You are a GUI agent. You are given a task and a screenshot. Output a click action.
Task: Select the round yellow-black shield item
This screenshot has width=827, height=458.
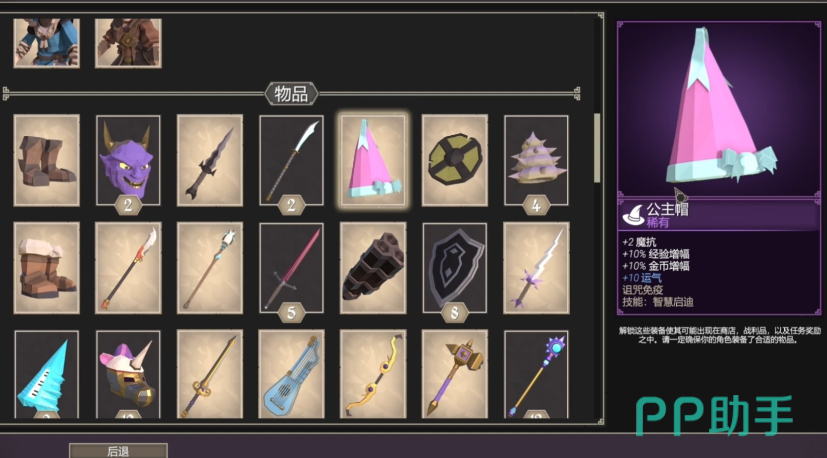click(x=455, y=160)
